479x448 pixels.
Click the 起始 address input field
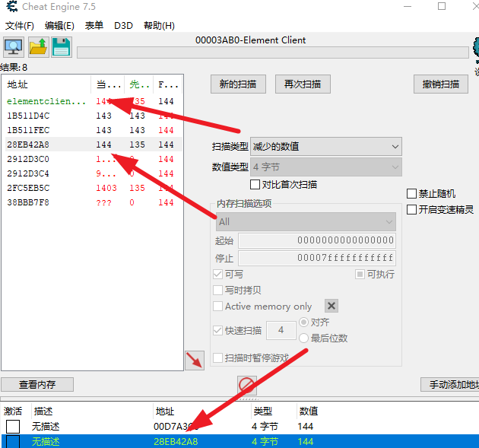click(317, 240)
